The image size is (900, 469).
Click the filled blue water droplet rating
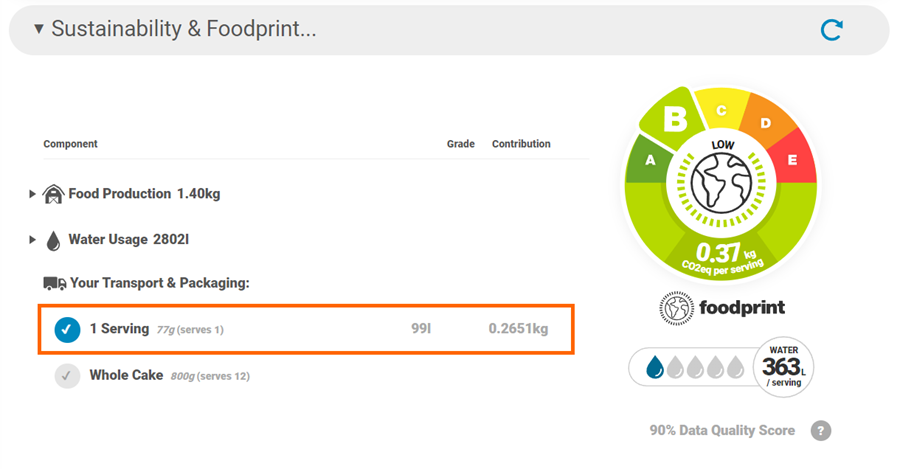[655, 367]
